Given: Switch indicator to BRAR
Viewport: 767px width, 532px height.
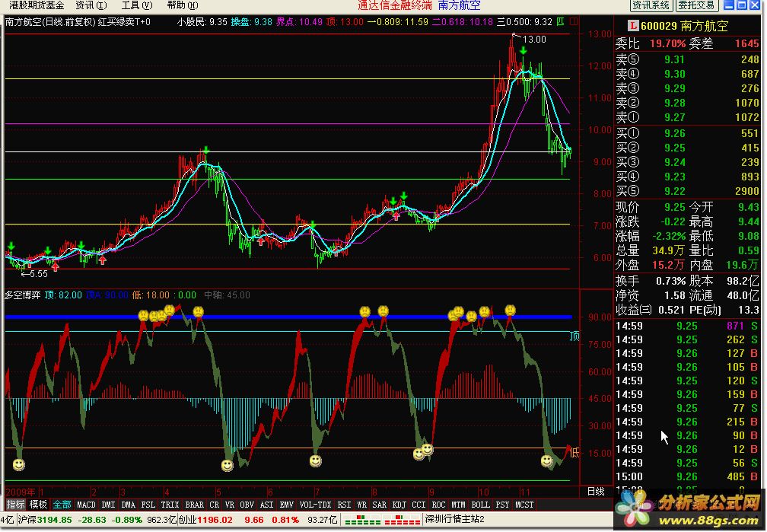Looking at the screenshot, I should click(x=194, y=505).
